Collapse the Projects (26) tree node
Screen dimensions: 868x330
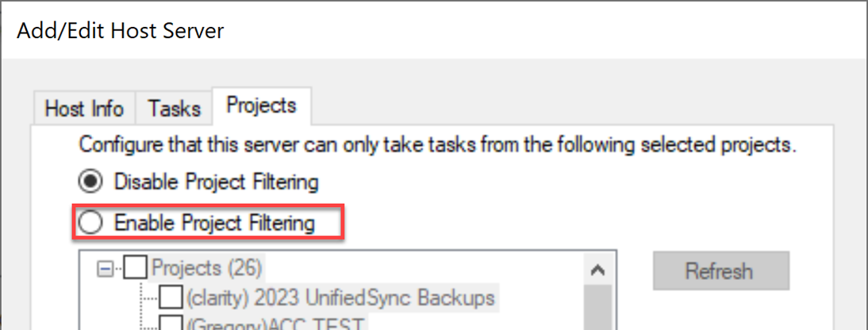click(104, 270)
